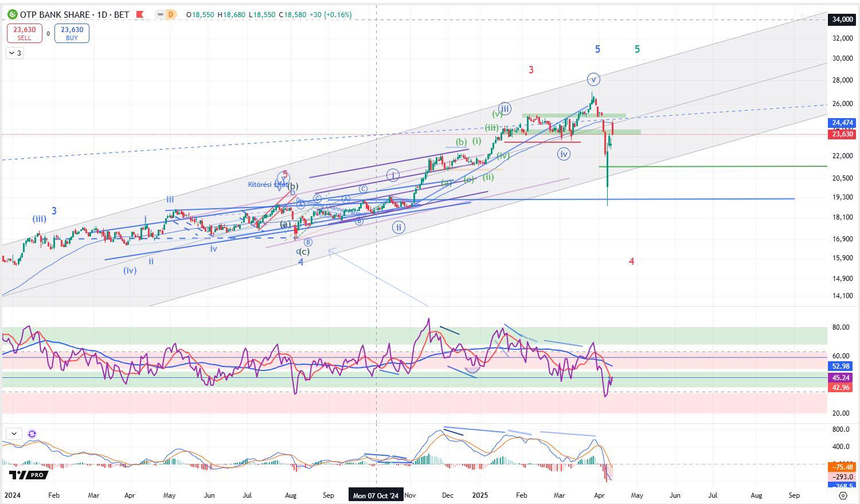
Task: Click the blue 52.98 RSI value label
Action: coord(841,366)
